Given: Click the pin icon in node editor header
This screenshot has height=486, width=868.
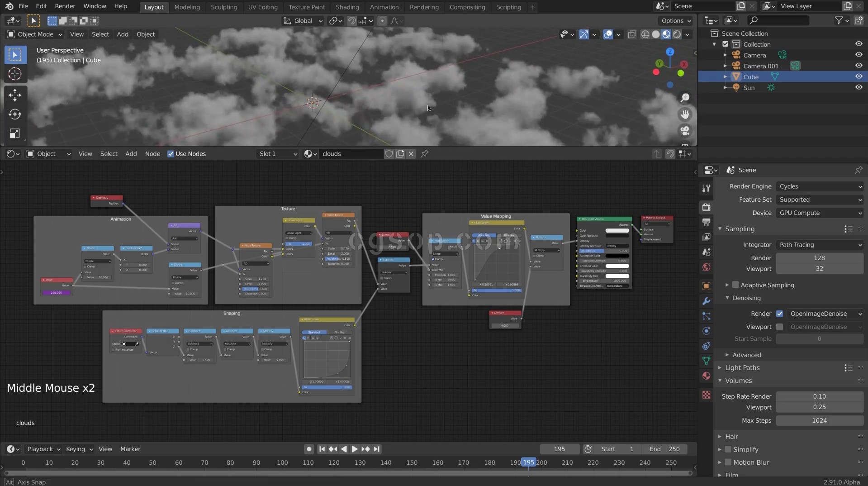Looking at the screenshot, I should point(424,154).
